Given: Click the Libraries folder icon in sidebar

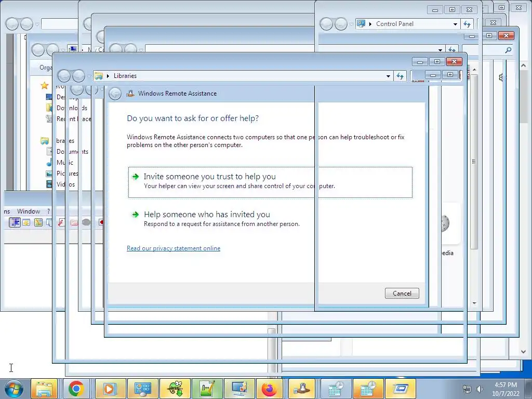Looking at the screenshot, I should pos(45,141).
